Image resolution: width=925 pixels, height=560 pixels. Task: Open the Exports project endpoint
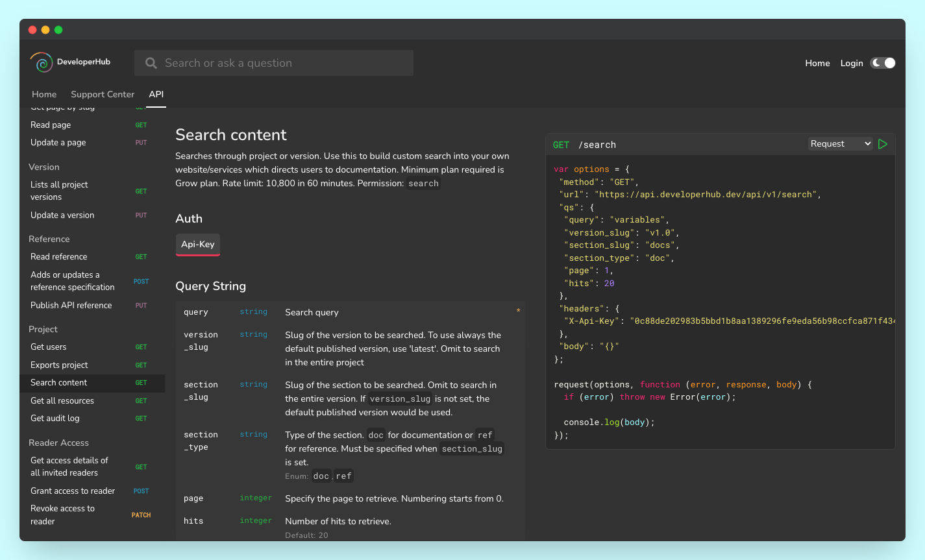pyautogui.click(x=59, y=365)
